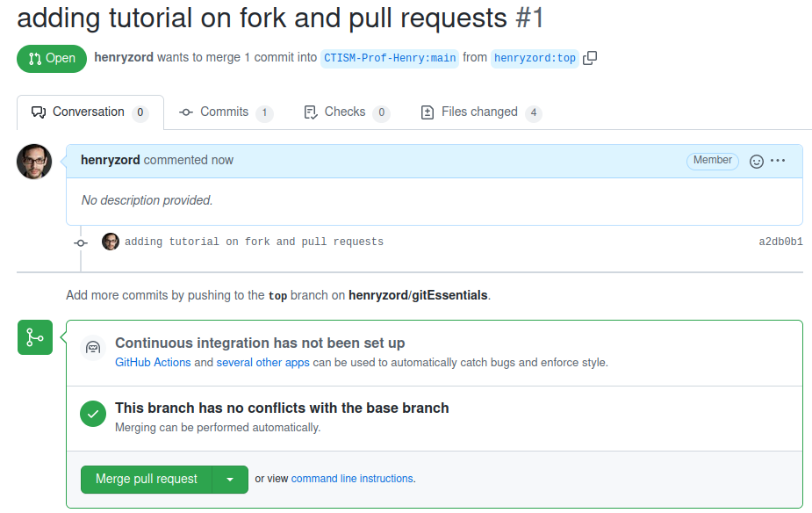Open commit hash a2db0b1
Screen dimensions: 812x513
[780, 242]
